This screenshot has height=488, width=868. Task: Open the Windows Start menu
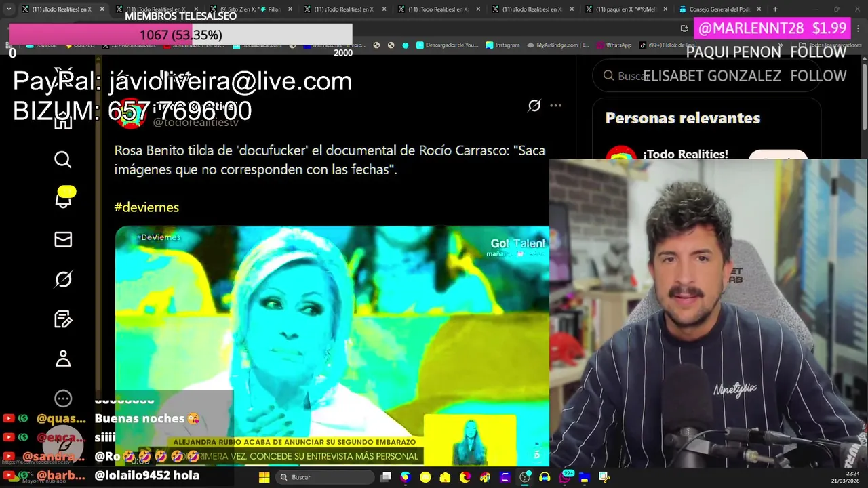pos(264,477)
